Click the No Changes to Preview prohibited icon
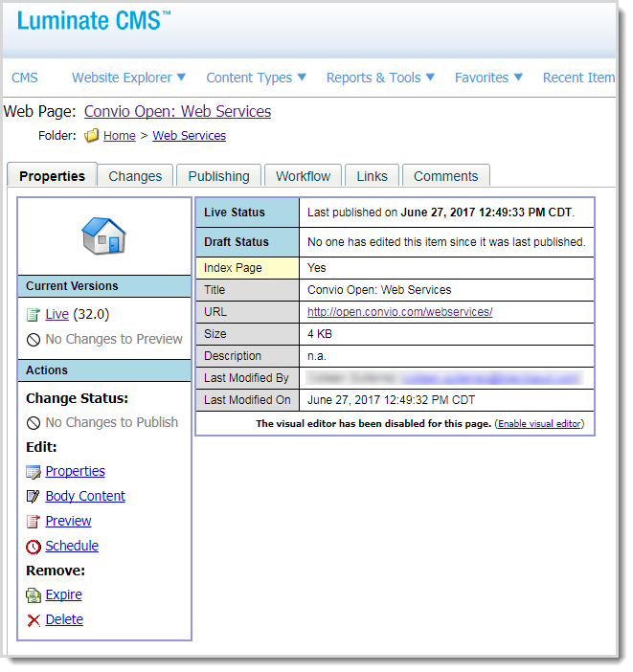 (34, 340)
